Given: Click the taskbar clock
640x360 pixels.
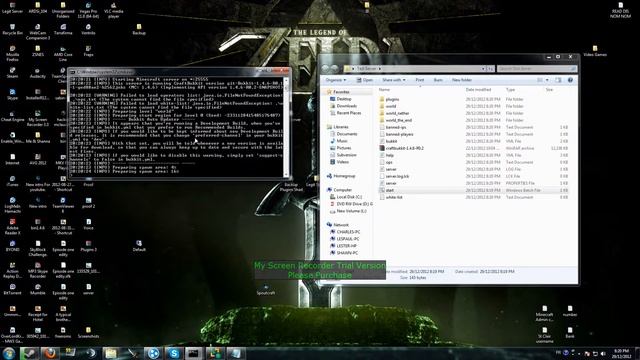Looking at the screenshot, I should pos(621,353).
